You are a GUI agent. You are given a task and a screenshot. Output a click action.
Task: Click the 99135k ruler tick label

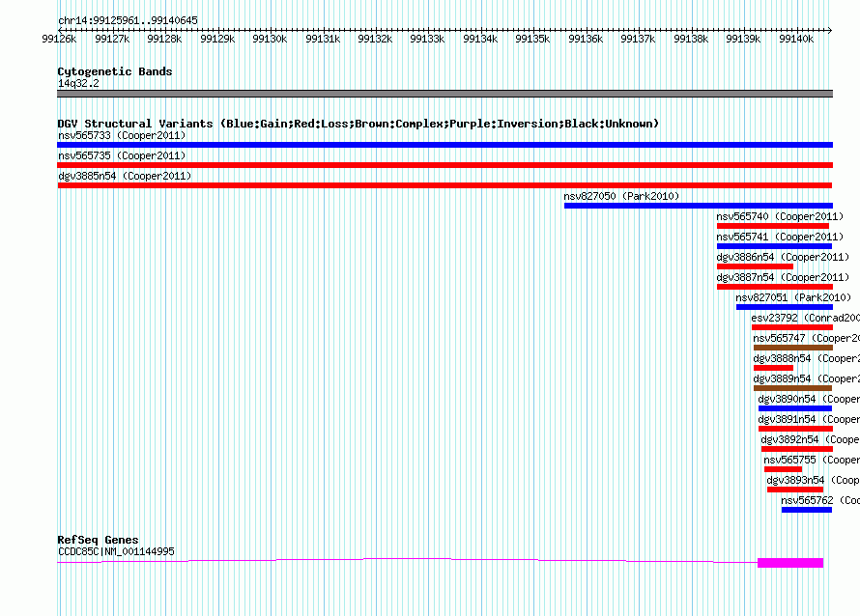[x=532, y=39]
